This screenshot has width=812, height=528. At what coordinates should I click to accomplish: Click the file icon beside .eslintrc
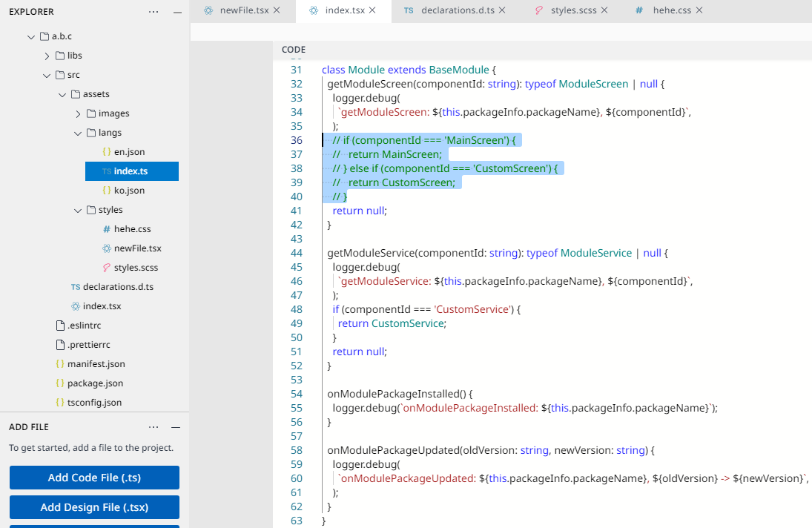[x=60, y=326]
